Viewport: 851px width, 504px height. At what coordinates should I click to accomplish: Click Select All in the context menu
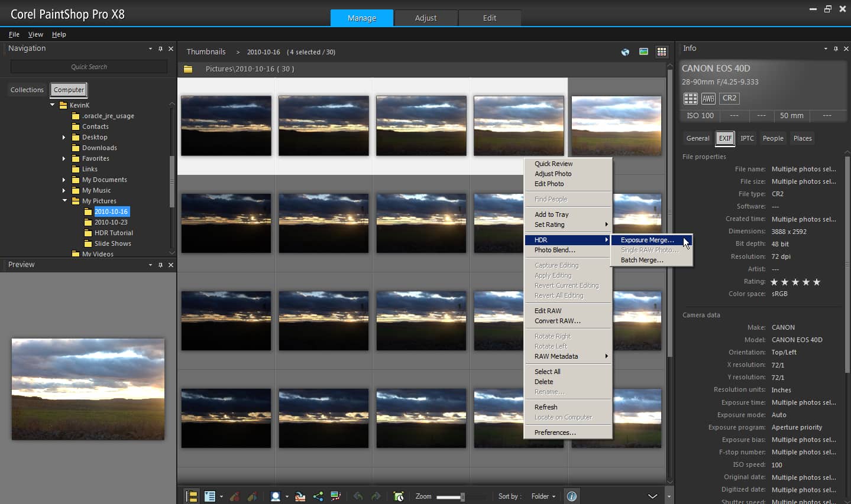coord(546,371)
